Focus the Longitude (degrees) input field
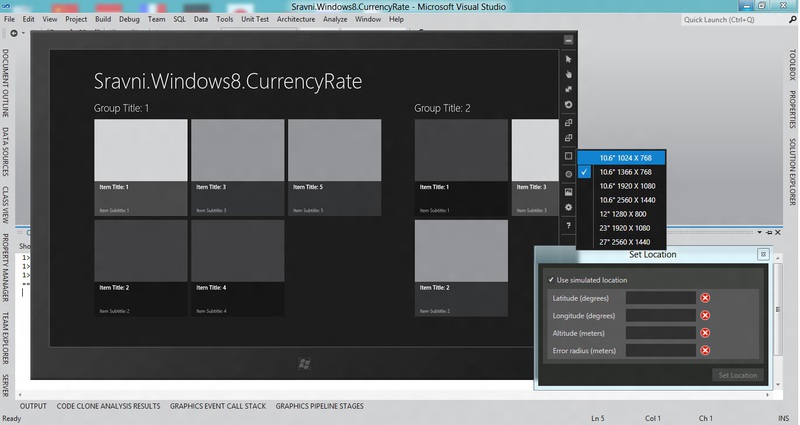800x425 pixels. pyautogui.click(x=661, y=315)
